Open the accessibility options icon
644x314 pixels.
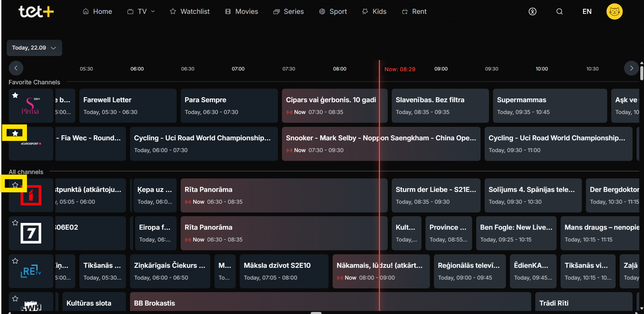[533, 11]
